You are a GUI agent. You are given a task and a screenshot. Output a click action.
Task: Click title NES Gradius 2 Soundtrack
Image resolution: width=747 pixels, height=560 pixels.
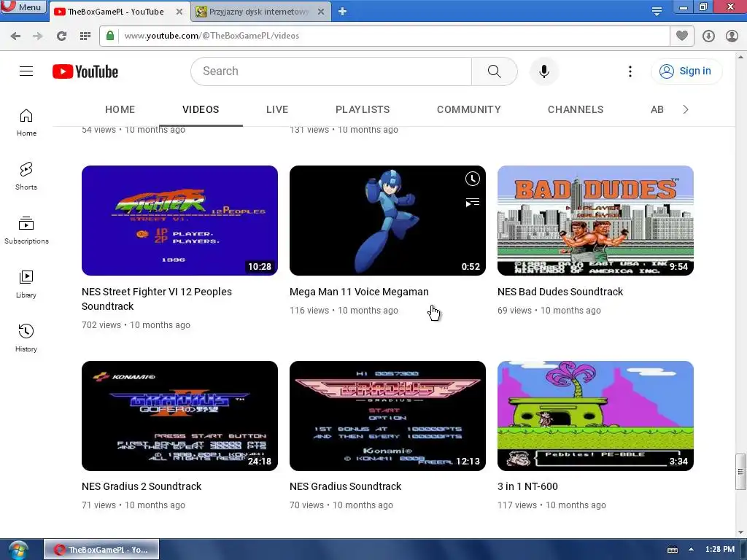[142, 486]
